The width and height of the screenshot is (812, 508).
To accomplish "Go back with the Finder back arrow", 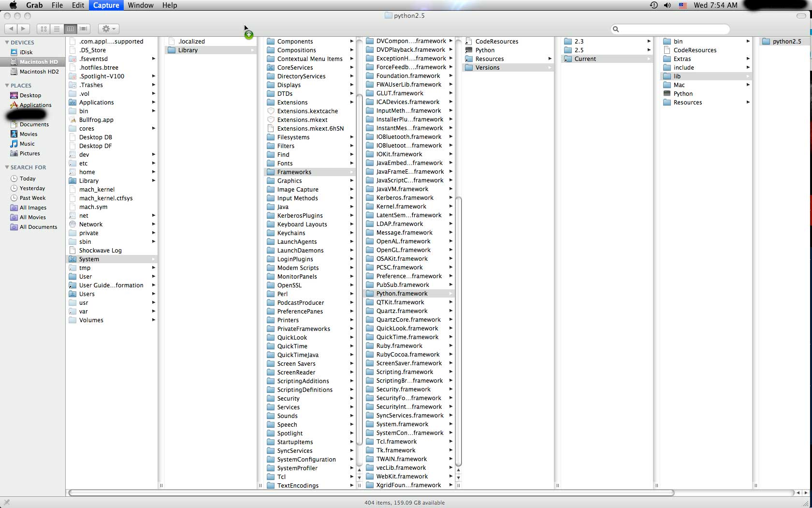I will 11,29.
